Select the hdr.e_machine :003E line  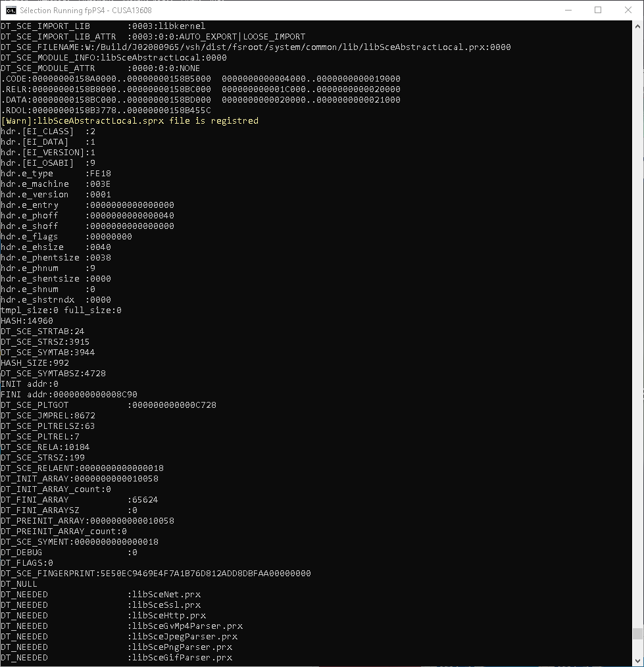click(x=56, y=184)
